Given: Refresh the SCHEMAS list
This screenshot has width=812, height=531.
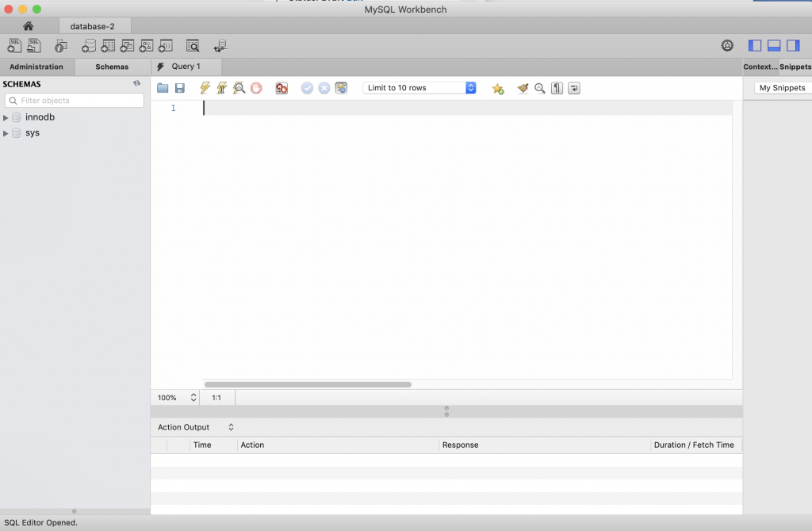Looking at the screenshot, I should tap(136, 83).
